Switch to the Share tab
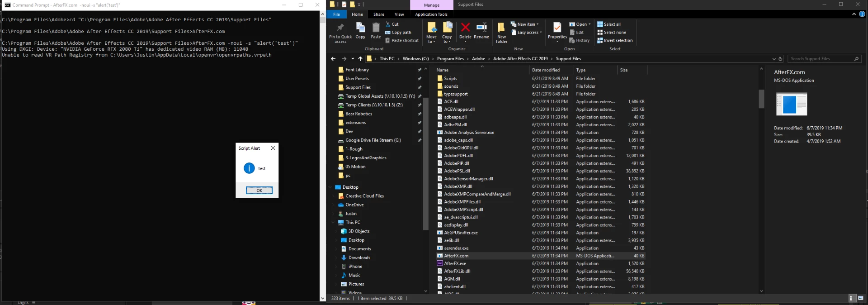The image size is (868, 305). [x=379, y=14]
